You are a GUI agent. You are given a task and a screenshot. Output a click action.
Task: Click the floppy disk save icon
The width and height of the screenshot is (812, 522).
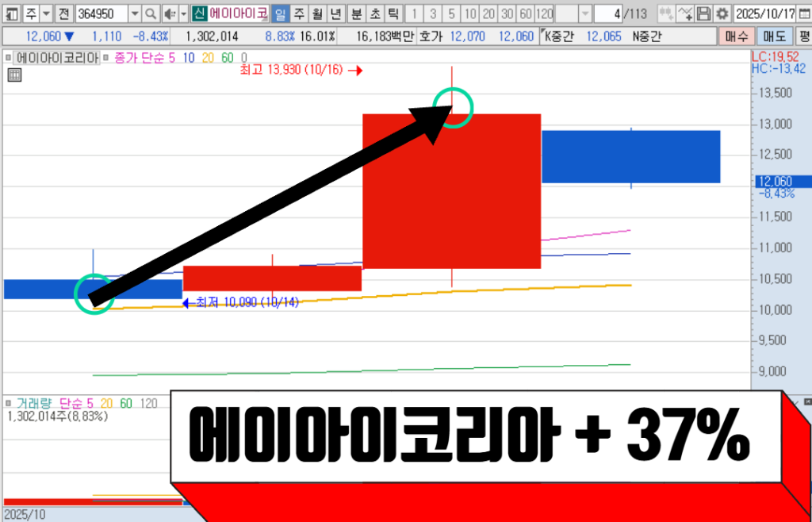click(x=704, y=14)
